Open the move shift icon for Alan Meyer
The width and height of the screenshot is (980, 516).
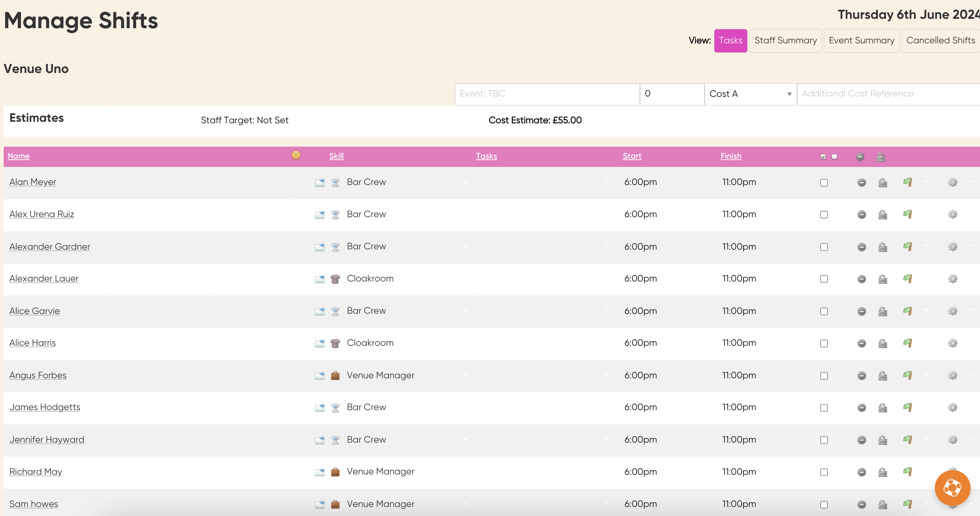pos(320,182)
